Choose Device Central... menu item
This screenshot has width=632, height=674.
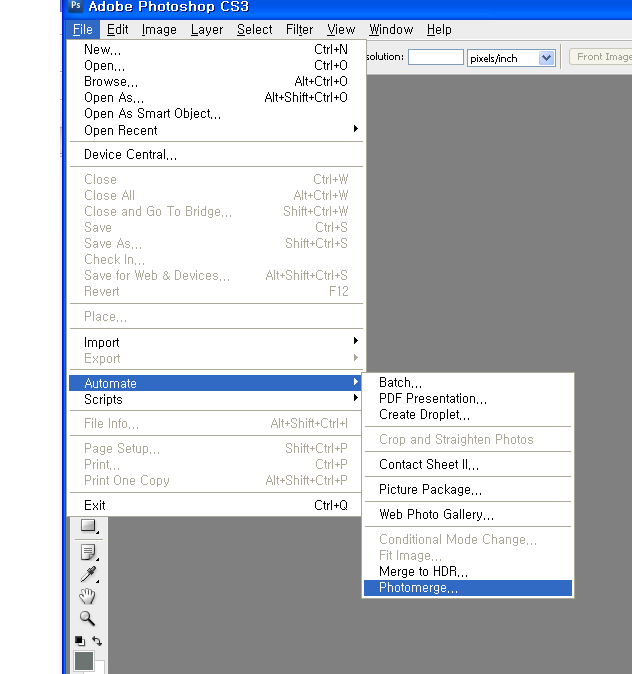[216, 154]
